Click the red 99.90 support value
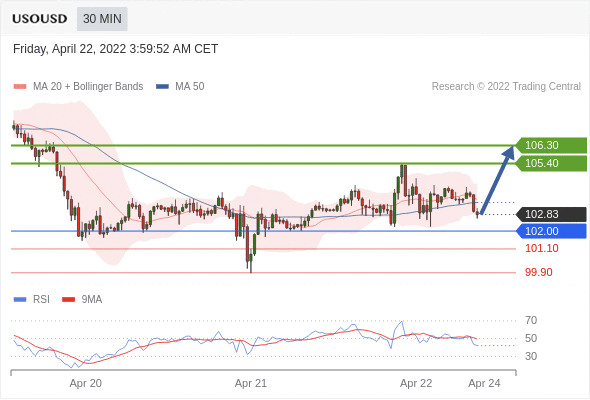 pyautogui.click(x=538, y=272)
